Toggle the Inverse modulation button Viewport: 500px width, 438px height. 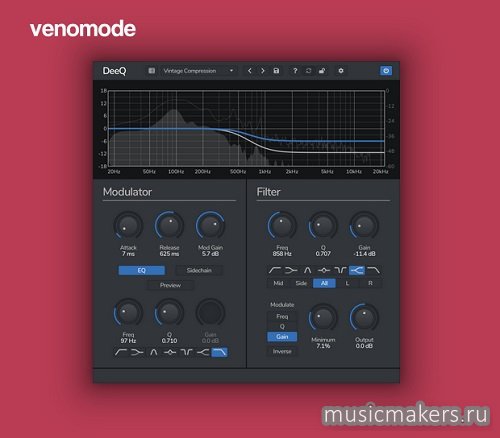point(282,351)
